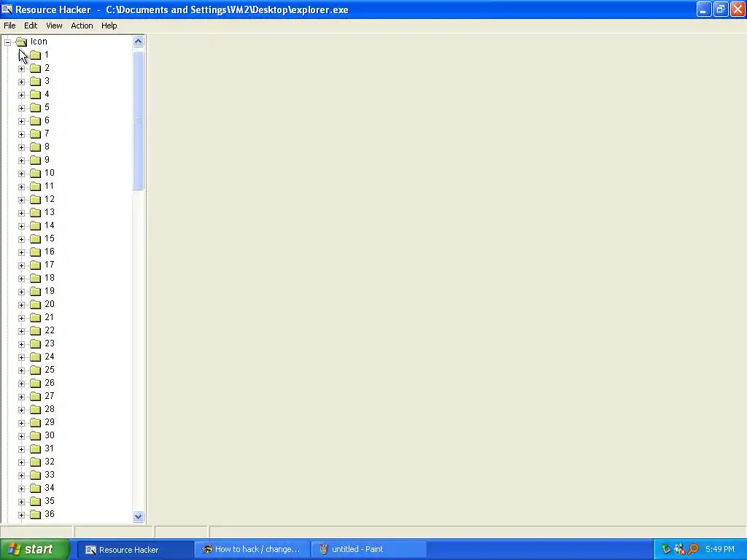Click tree label 29
Viewport: 747px width, 560px height.
49,422
